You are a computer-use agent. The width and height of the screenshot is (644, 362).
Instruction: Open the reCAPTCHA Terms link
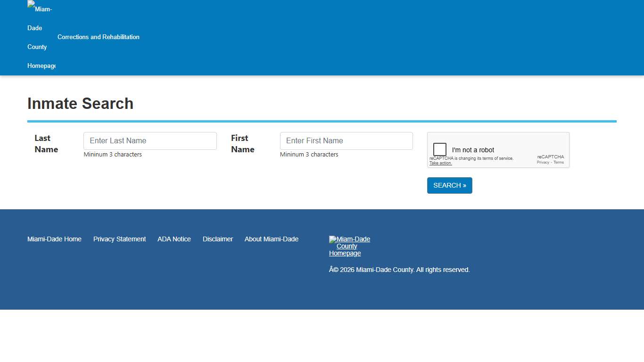click(x=559, y=162)
